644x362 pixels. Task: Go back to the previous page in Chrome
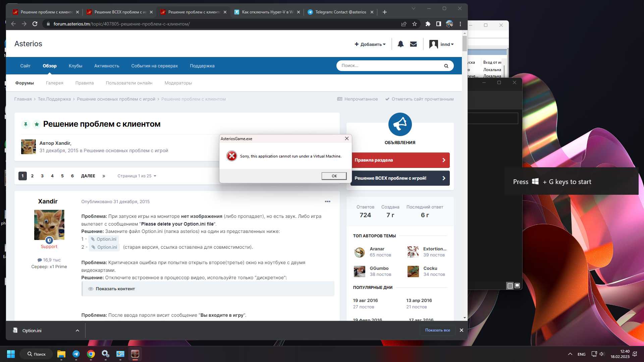[x=13, y=24]
